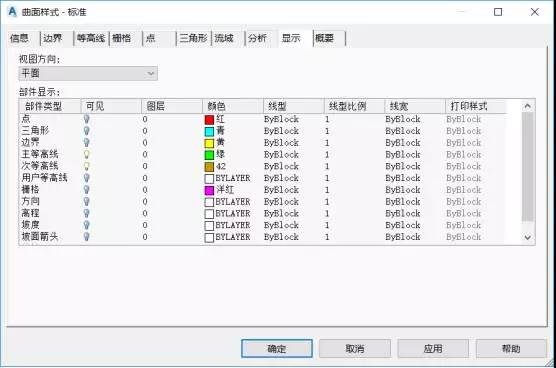The height and width of the screenshot is (368, 556).
Task: Click scroll up arrow in component list
Action: (528, 106)
